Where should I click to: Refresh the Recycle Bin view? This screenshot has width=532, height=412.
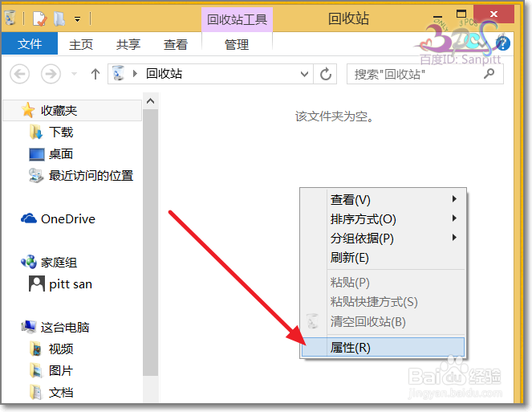pos(325,74)
